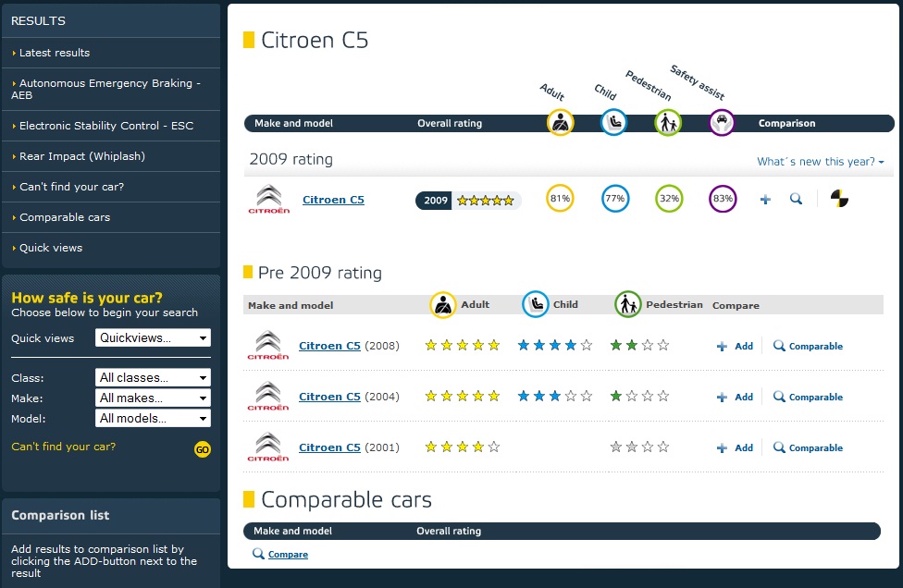Screen dimensions: 903x588
Task: Click Citroen logo beside C5 (2008)
Action: [268, 345]
